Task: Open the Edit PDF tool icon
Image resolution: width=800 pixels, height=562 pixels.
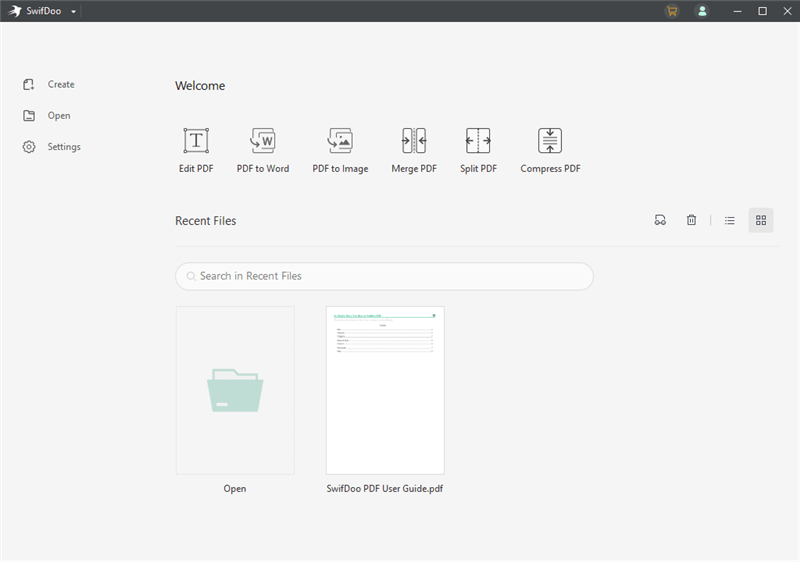Action: click(x=196, y=141)
